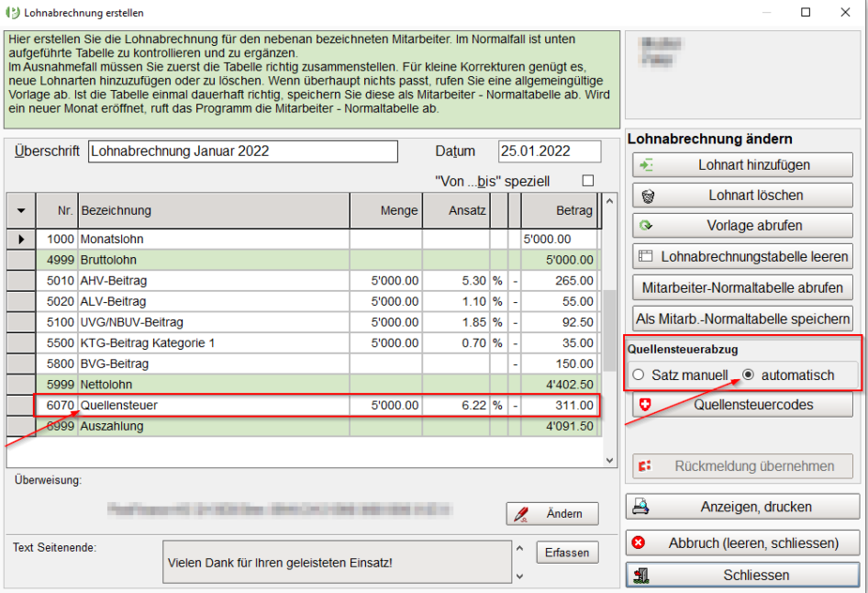This screenshot has height=593, width=868.
Task: Select the Nettolohn row label
Action: (106, 385)
